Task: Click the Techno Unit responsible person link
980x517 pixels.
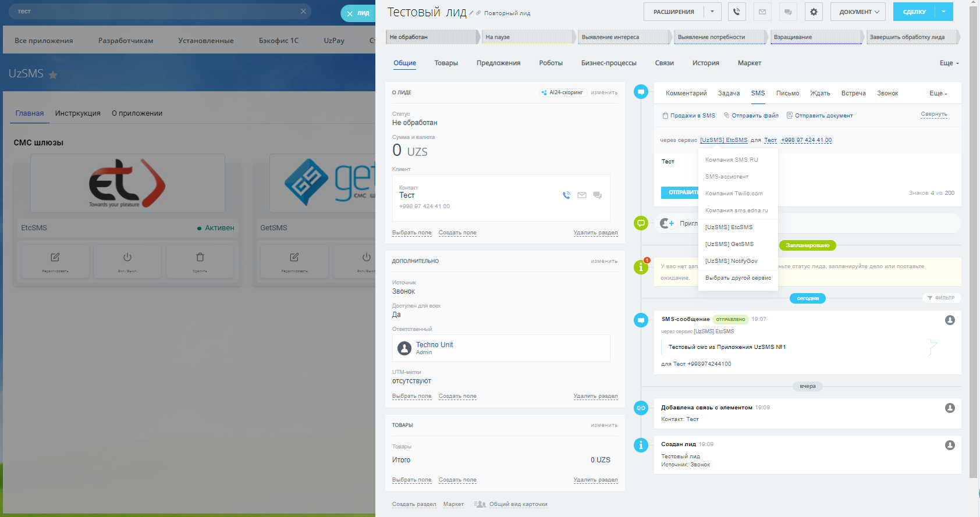Action: (434, 345)
